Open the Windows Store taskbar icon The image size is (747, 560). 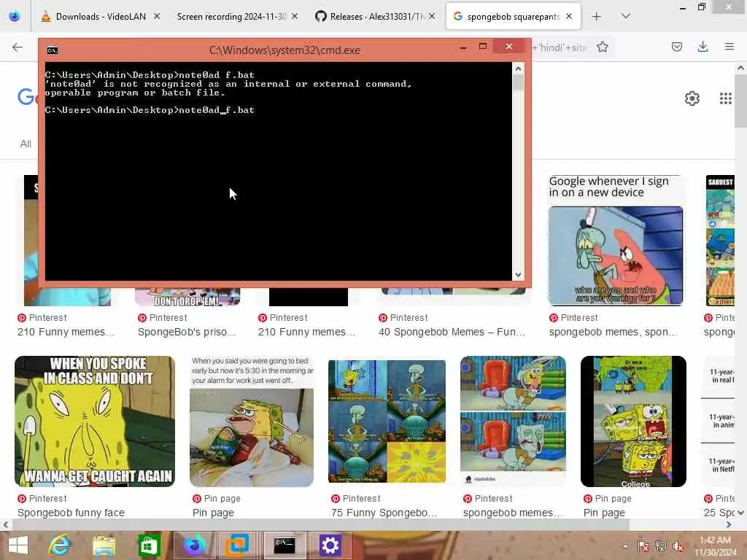tap(149, 545)
